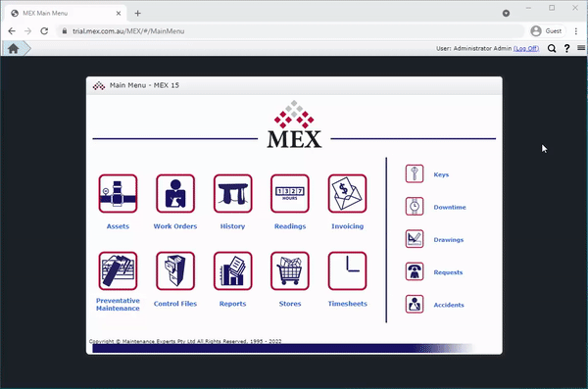Open the Chrome three-dot menu

[576, 31]
